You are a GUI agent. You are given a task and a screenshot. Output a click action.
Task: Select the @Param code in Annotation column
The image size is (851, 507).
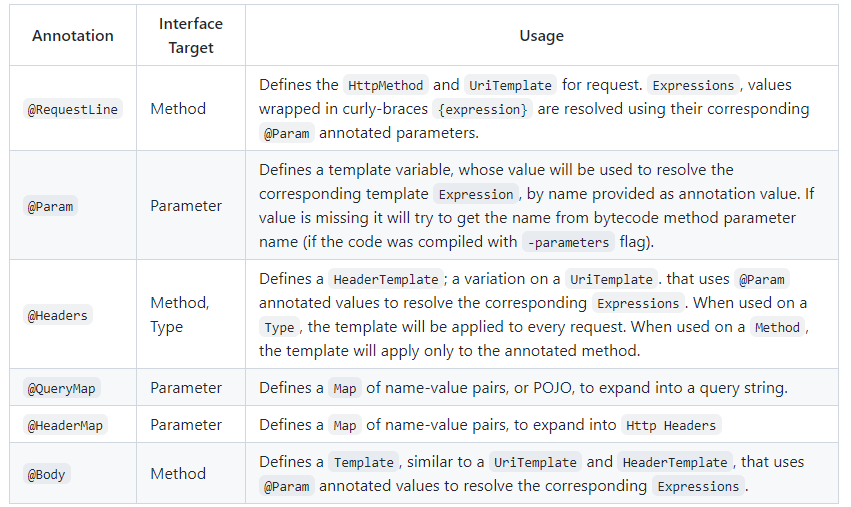click(x=51, y=206)
